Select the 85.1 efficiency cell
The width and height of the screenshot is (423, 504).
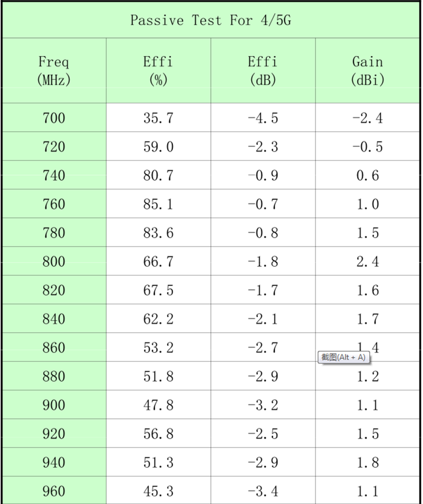(x=158, y=204)
